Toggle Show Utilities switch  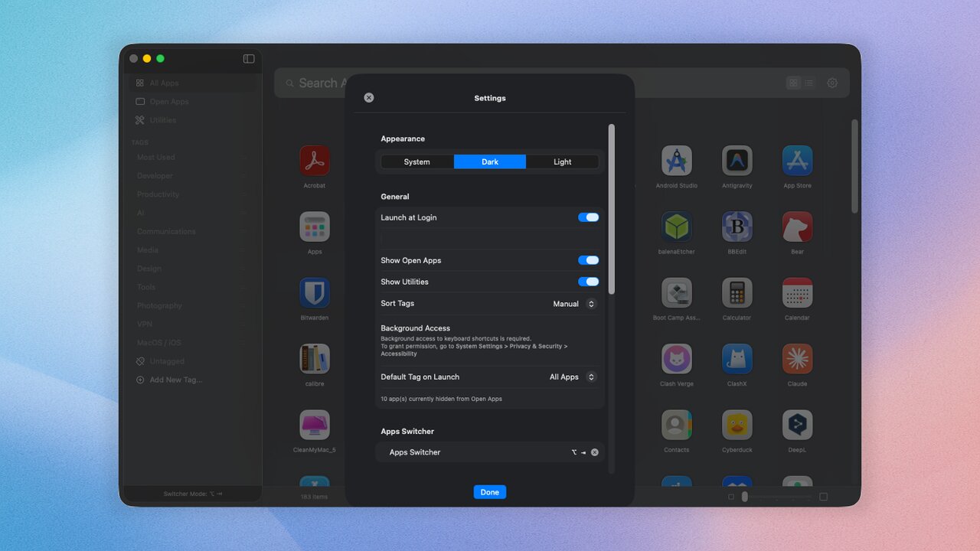[589, 282]
